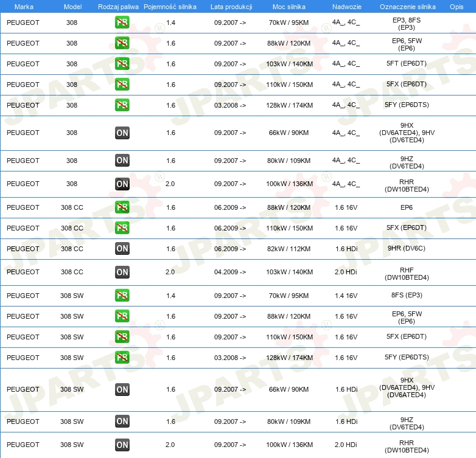Click the Rodzaj paliwa column header
This screenshot has width=476, height=458.
point(118,7)
